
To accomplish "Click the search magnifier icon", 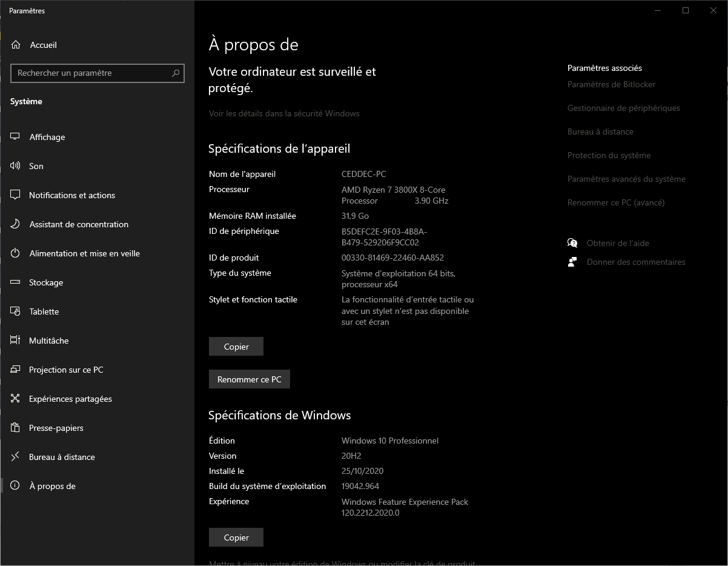I will 176,73.
